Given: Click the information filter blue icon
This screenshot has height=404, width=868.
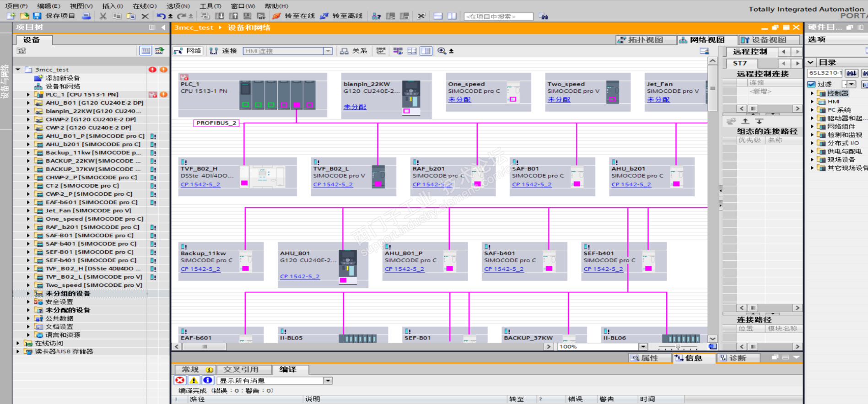Looking at the screenshot, I should [x=208, y=380].
